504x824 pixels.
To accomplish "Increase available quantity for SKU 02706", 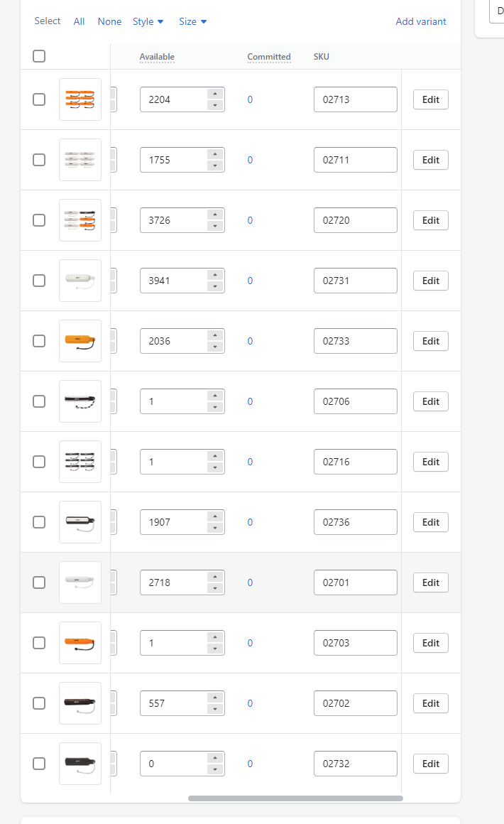I will [215, 396].
